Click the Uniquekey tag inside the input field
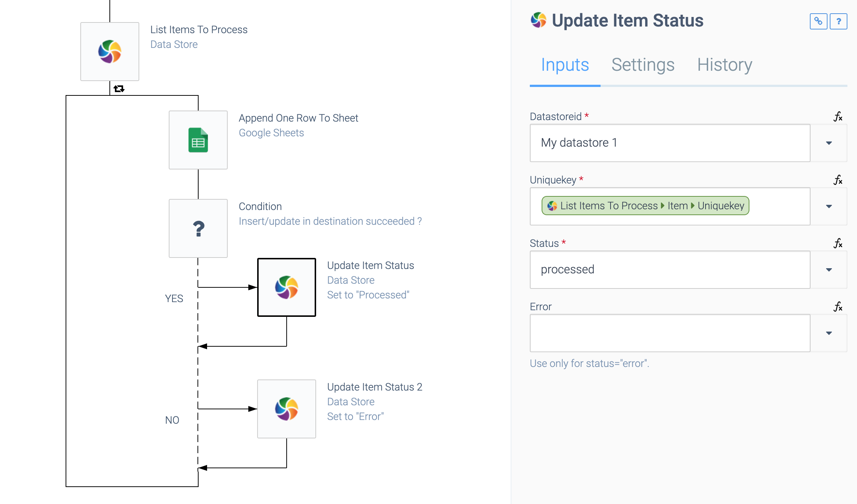Screen dimensions: 857x504 645,206
